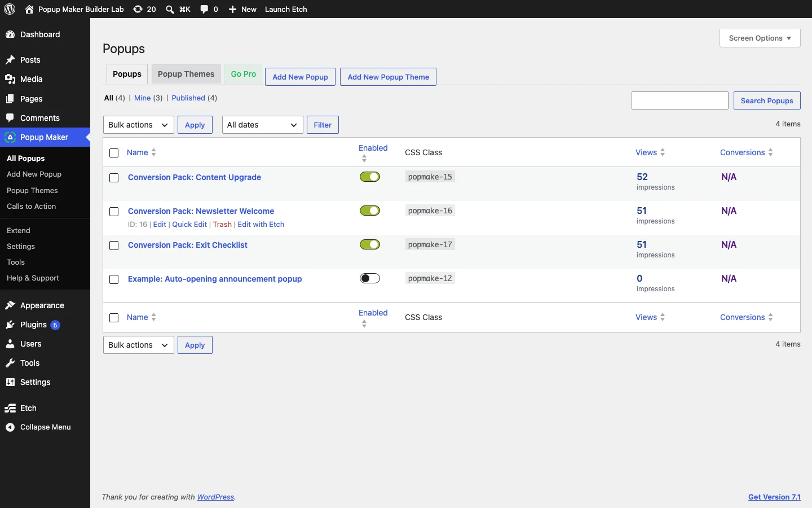Select the Newsletter Welcome popup checkbox
812x508 pixels.
114,212
